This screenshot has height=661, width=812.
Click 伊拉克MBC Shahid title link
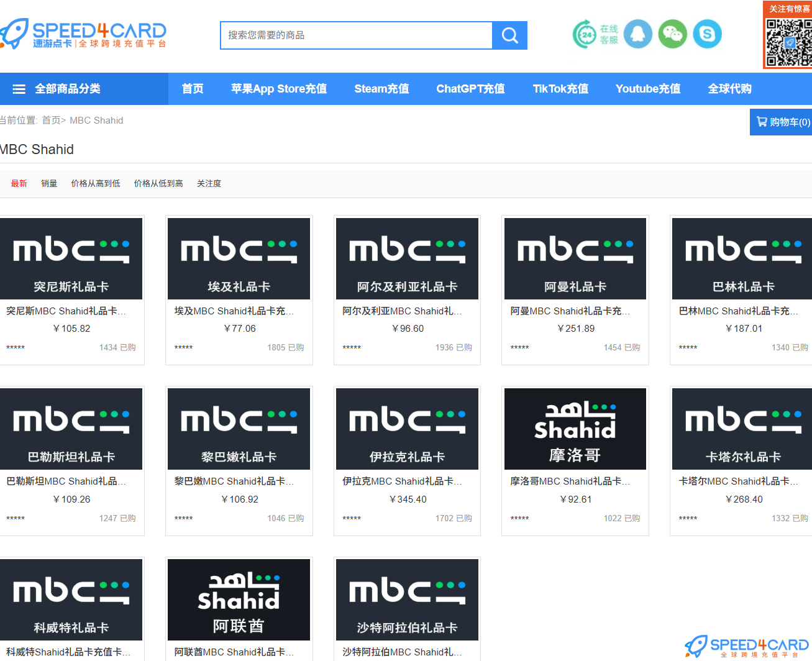pos(403,481)
